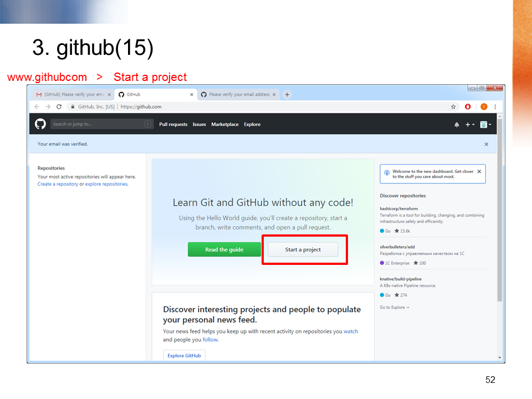The image size is (532, 399).
Task: Click the green Read the guide button
Action: (224, 249)
